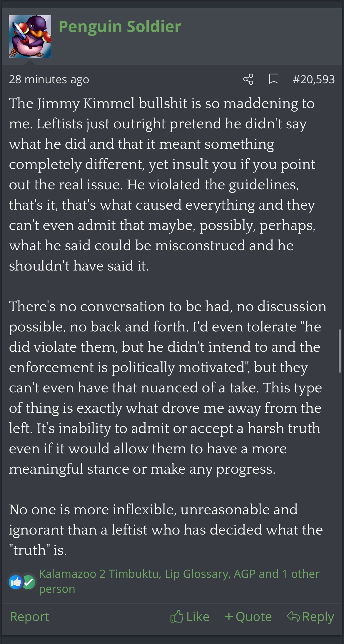Click the green checkmark reaction badge
344x644 pixels.
[x=29, y=582]
